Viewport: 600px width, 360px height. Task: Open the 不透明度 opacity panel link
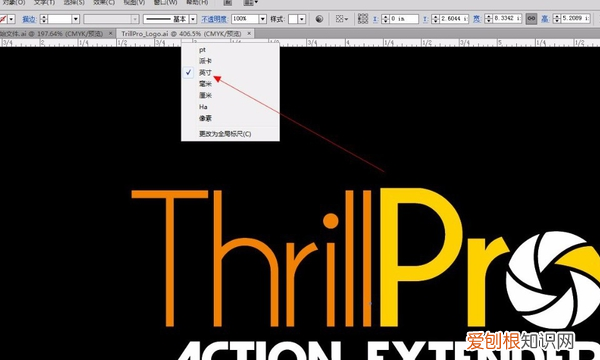214,19
